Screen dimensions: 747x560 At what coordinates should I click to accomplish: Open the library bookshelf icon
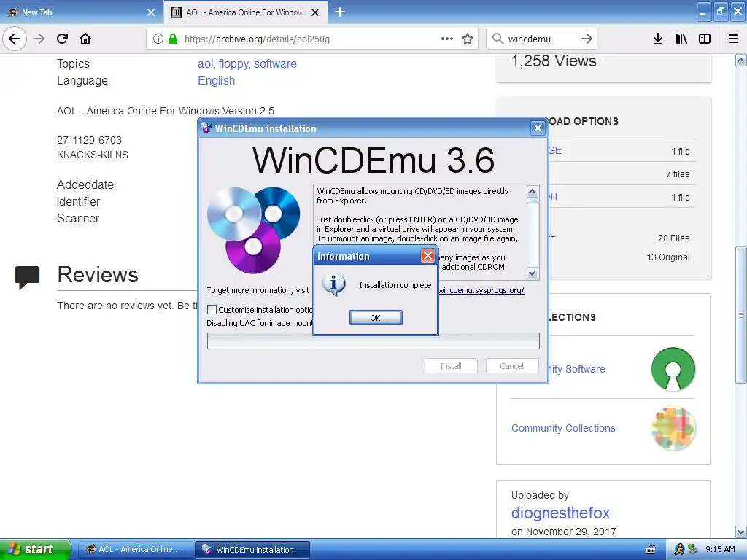681,39
